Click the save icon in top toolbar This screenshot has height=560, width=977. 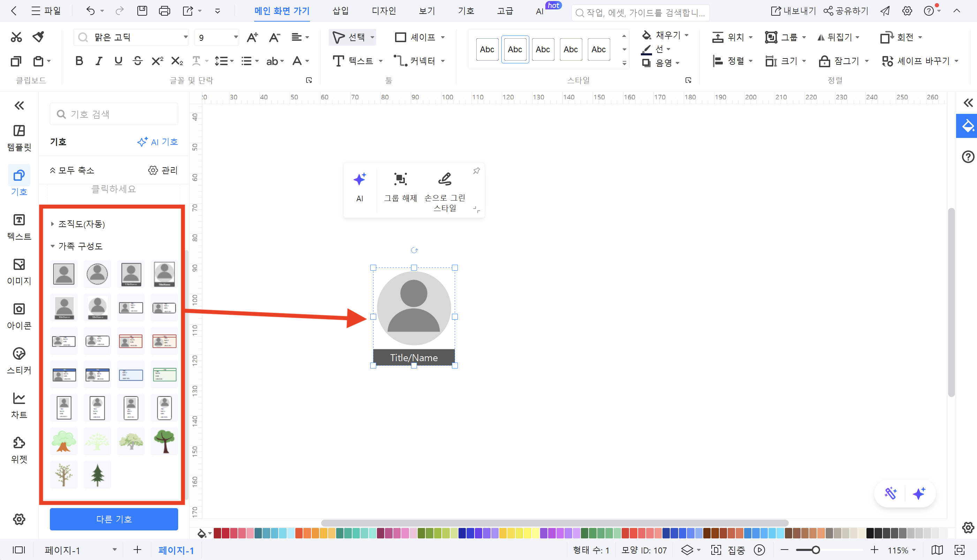click(142, 11)
